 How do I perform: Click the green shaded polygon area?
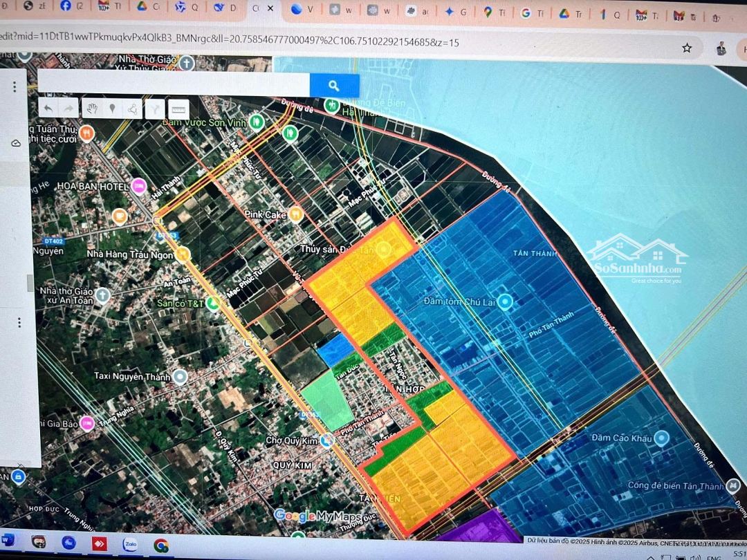coord(327,401)
